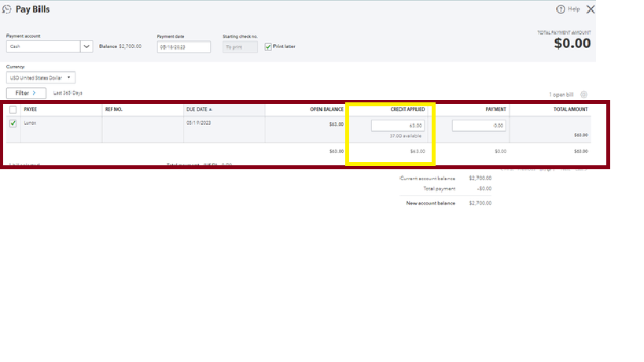This screenshot has height=362, width=644.
Task: Select the Lunox payee name
Action: click(x=30, y=123)
